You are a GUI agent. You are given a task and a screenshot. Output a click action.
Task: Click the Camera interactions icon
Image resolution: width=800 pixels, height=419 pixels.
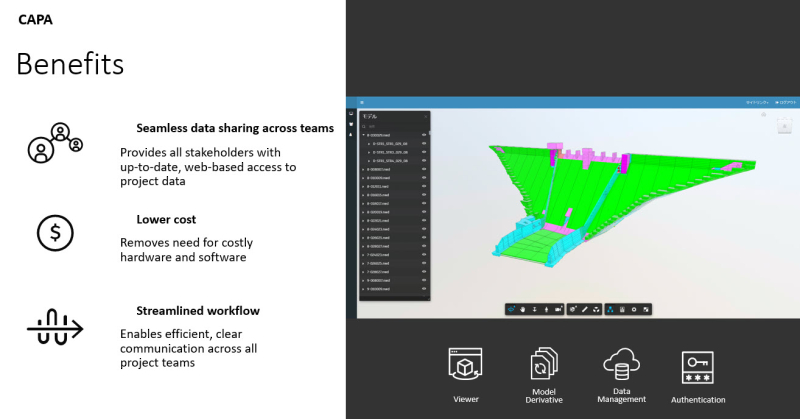coord(558,309)
